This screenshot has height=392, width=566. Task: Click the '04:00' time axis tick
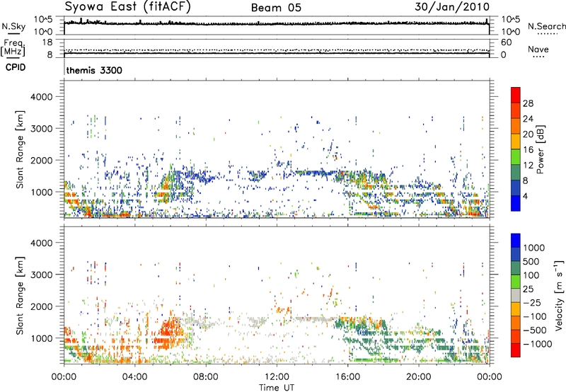point(135,377)
